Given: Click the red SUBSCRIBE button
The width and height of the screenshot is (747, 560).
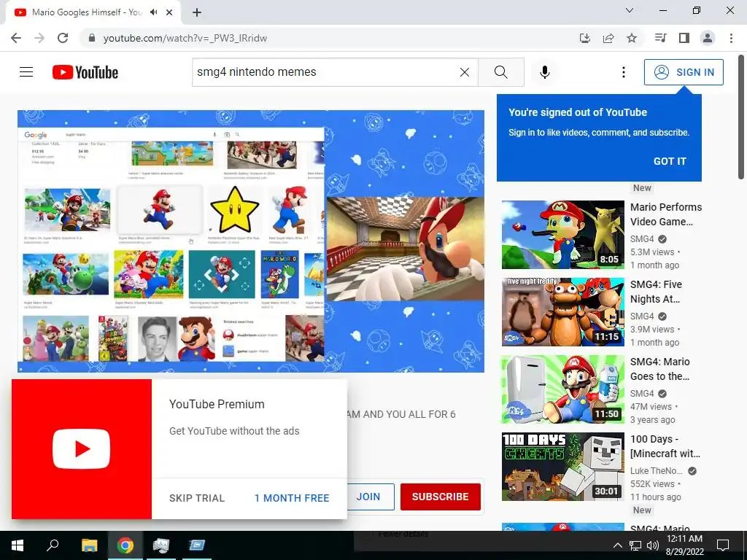Looking at the screenshot, I should pyautogui.click(x=440, y=497).
